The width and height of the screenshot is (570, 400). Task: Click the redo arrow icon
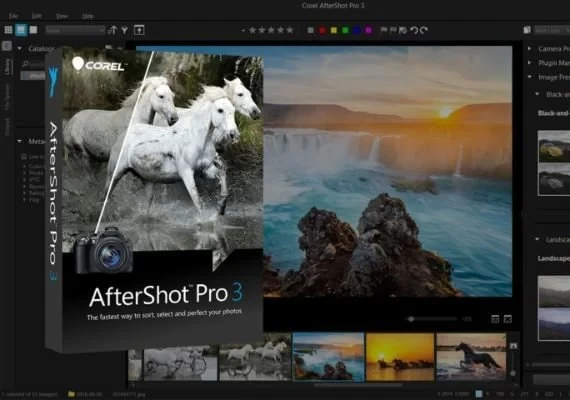click(424, 30)
